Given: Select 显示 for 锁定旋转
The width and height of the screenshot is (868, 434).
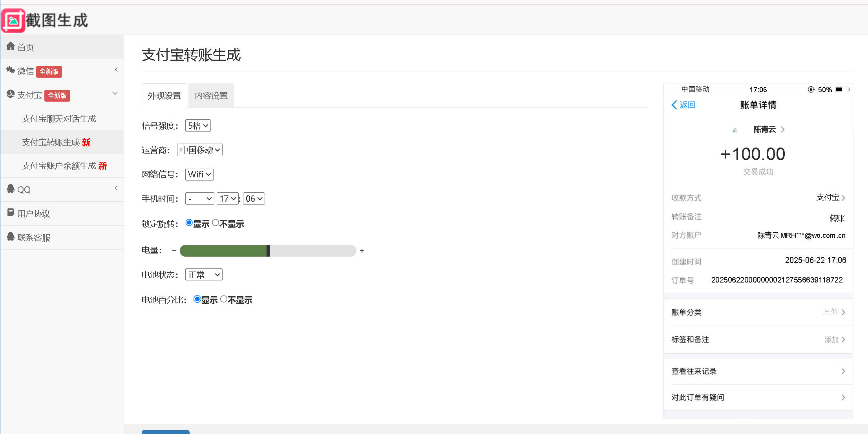Looking at the screenshot, I should tap(189, 223).
